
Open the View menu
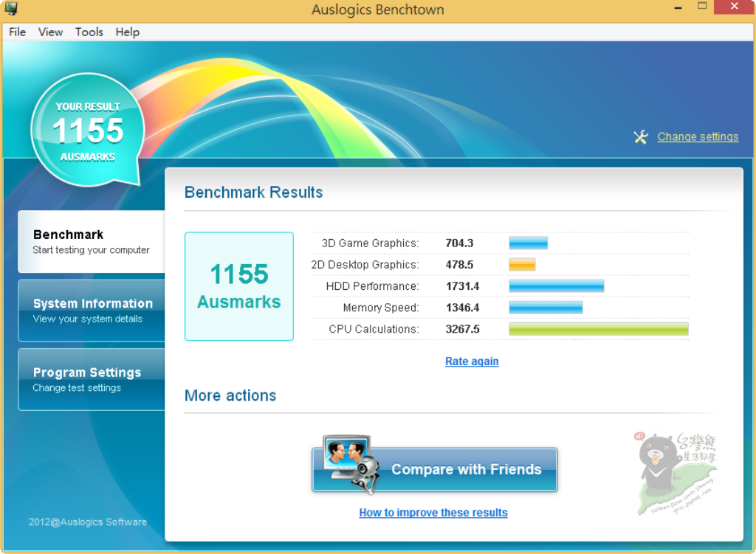pyautogui.click(x=50, y=32)
